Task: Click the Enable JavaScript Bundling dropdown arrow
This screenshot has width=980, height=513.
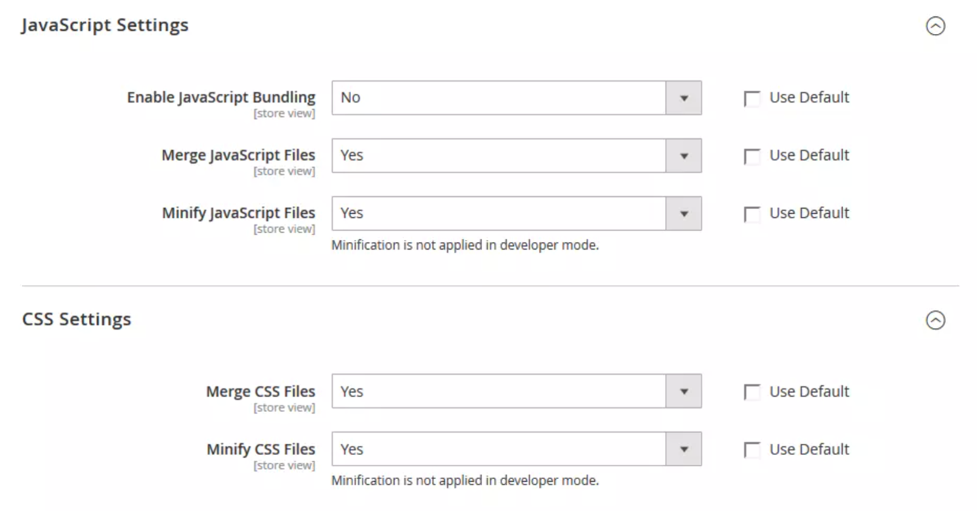Action: coord(683,97)
